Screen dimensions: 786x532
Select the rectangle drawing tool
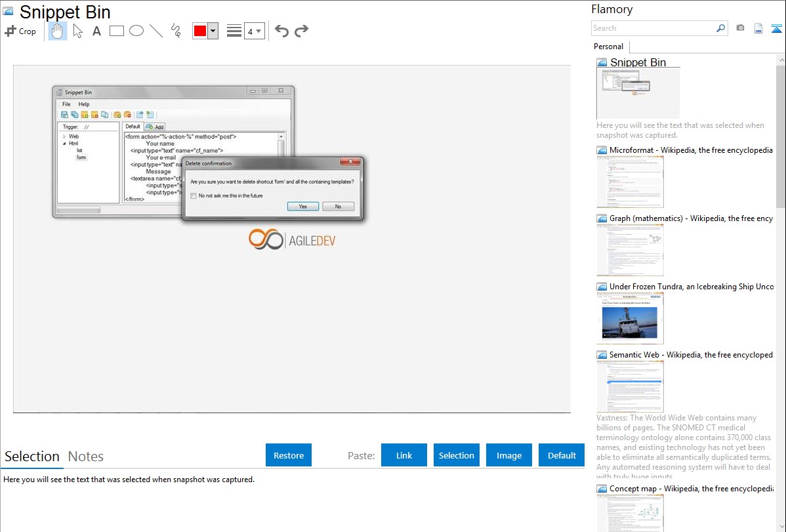(116, 31)
